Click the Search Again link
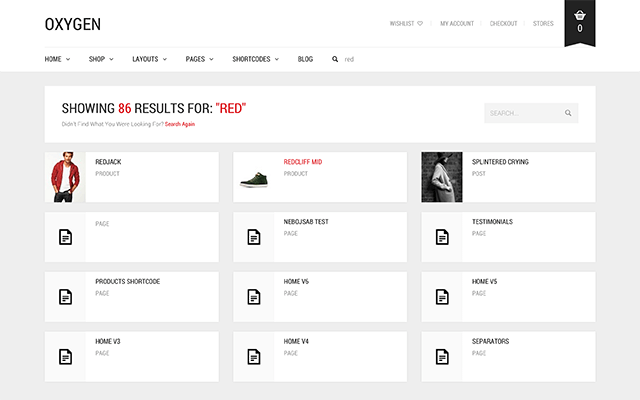The width and height of the screenshot is (640, 400). tap(180, 124)
